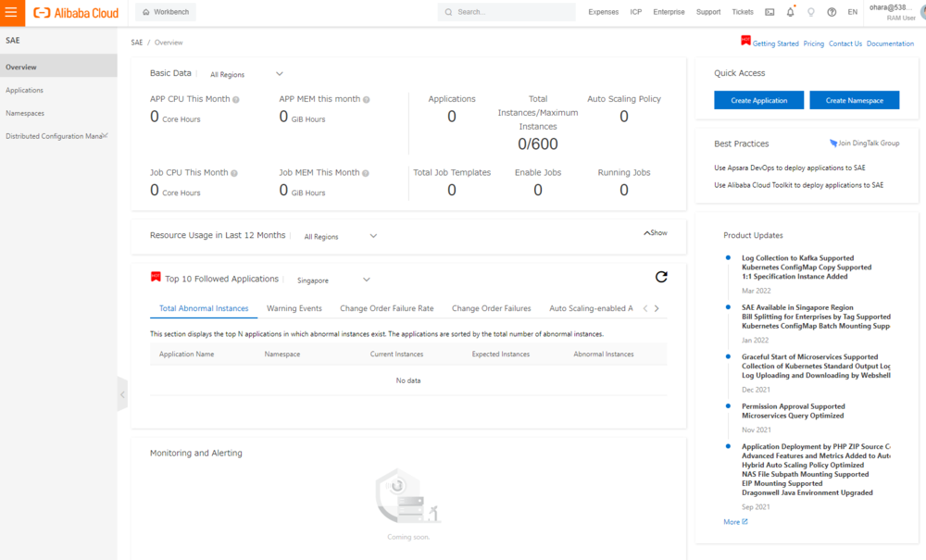Collapse the left sidebar using the arrow handle
Viewport: 926px width, 560px height.
(122, 394)
